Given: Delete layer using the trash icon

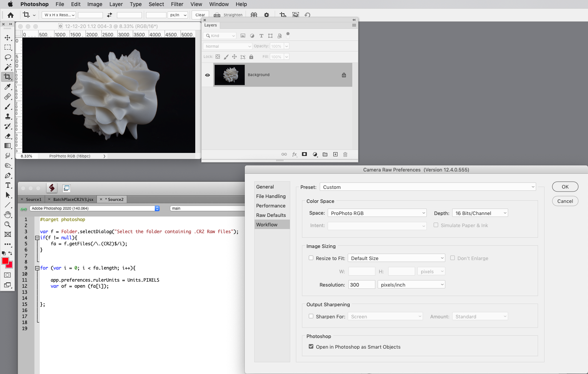Looking at the screenshot, I should (345, 154).
